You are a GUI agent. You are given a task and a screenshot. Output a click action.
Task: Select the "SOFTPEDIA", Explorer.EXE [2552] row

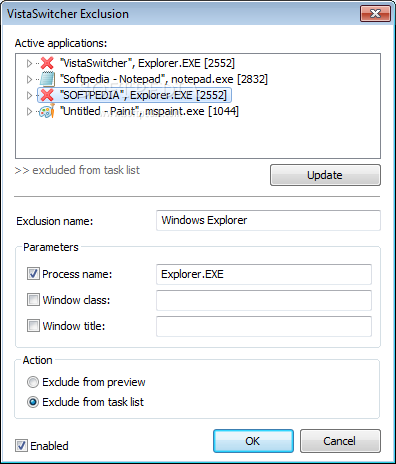pyautogui.click(x=134, y=95)
